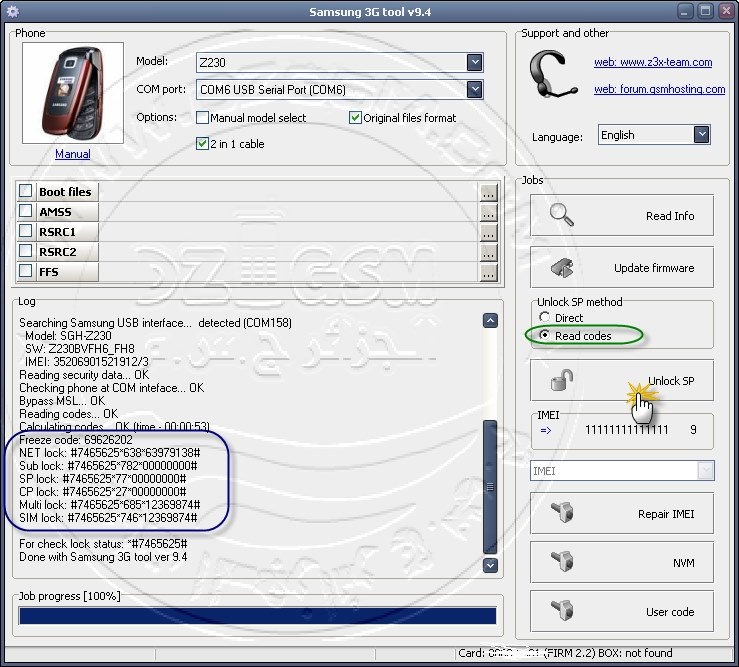This screenshot has width=739, height=667.
Task: Click the log line SW: Z230BVFH6_FH8
Action: point(80,348)
